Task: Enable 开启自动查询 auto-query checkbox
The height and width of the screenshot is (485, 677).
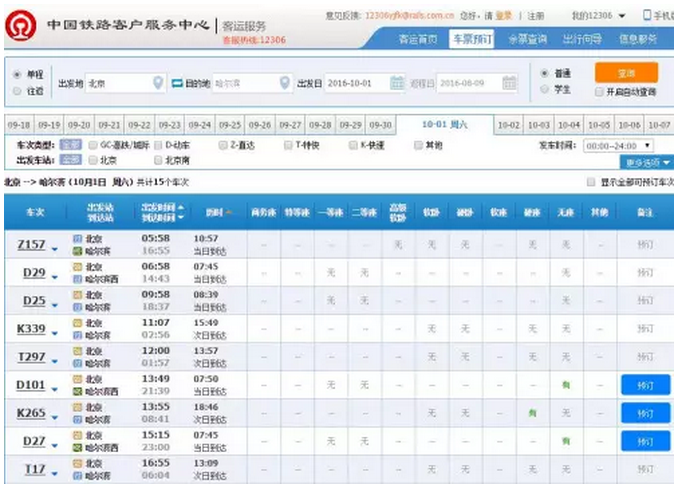Action: [x=599, y=91]
